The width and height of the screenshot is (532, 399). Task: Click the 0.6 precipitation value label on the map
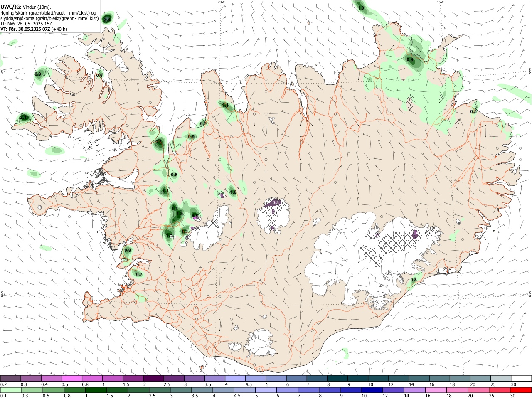pos(174,175)
